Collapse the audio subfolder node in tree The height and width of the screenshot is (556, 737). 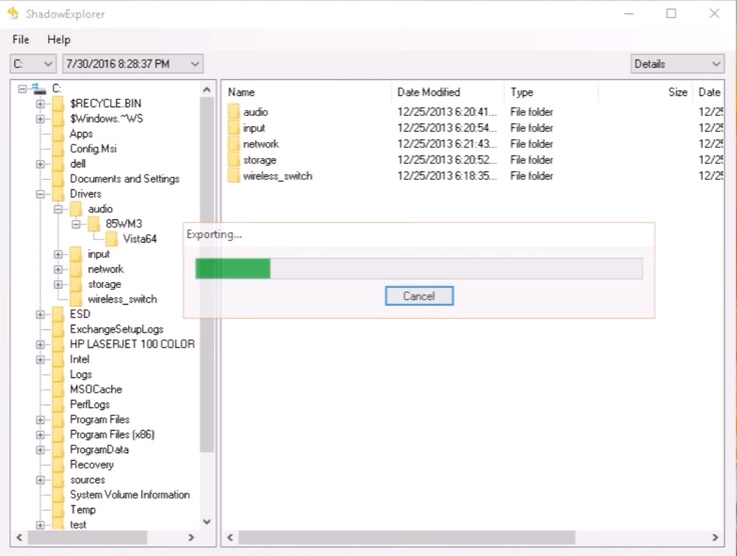click(58, 209)
